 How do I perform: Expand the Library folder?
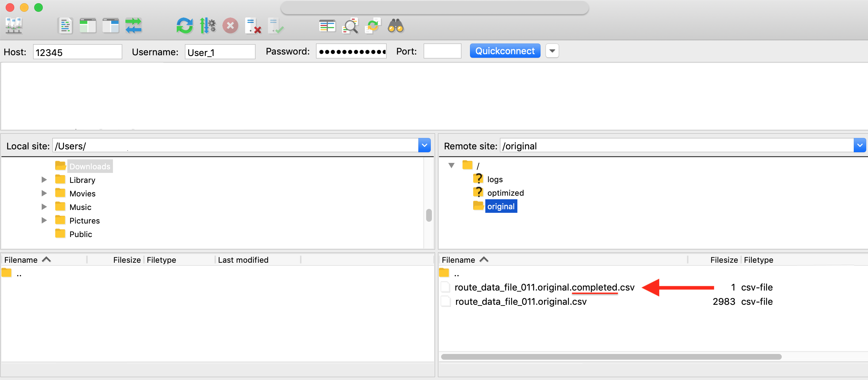point(44,180)
